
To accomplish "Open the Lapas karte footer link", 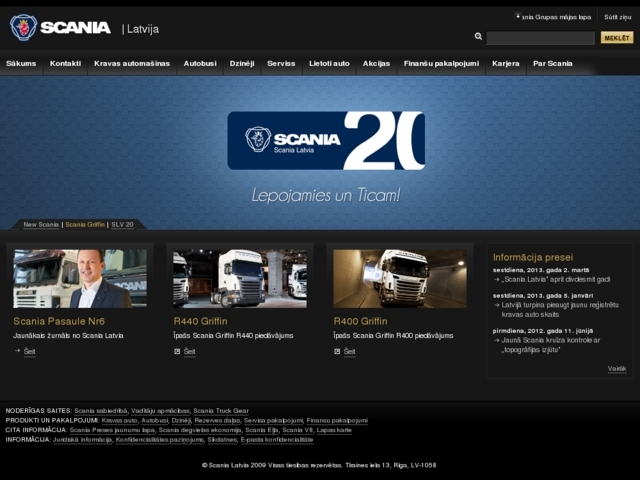I will coord(334,430).
